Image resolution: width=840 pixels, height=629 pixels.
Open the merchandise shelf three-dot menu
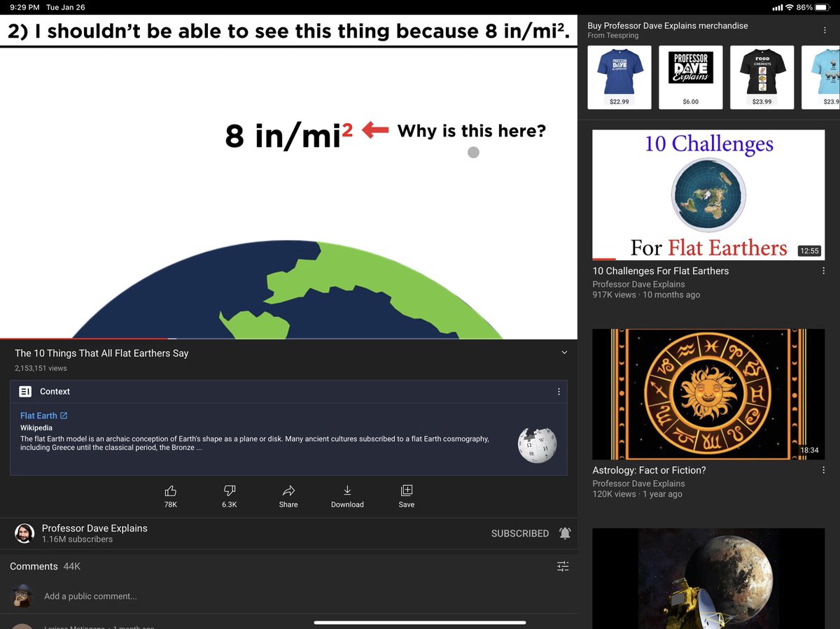tap(824, 31)
